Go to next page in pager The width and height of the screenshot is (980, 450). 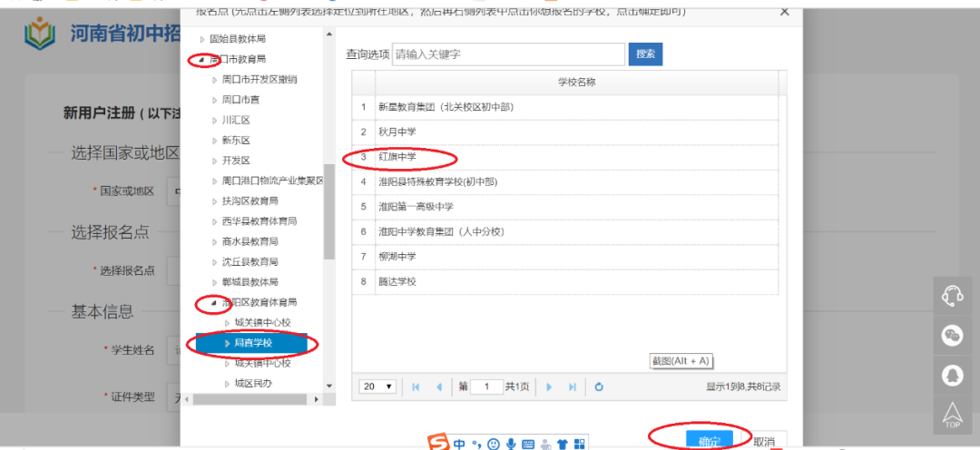coord(549,386)
